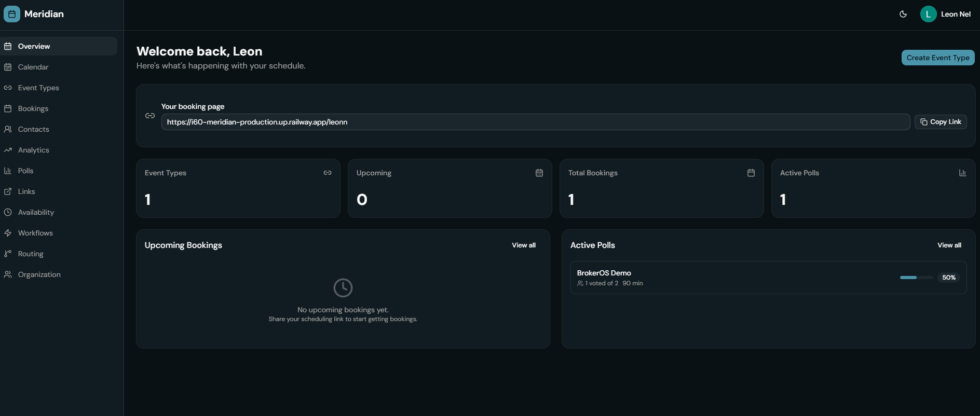This screenshot has height=416, width=980.
Task: Open Calendar from the sidebar
Action: coord(33,67)
